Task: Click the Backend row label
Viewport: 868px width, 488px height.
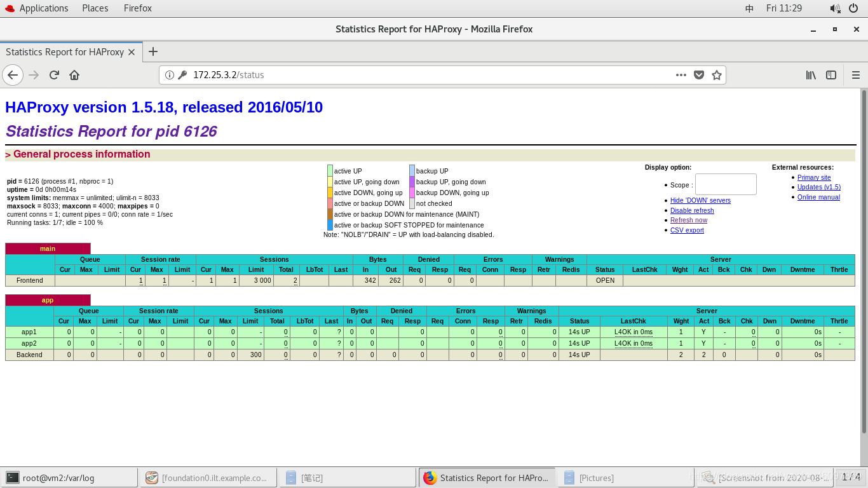Action: pyautogui.click(x=29, y=355)
